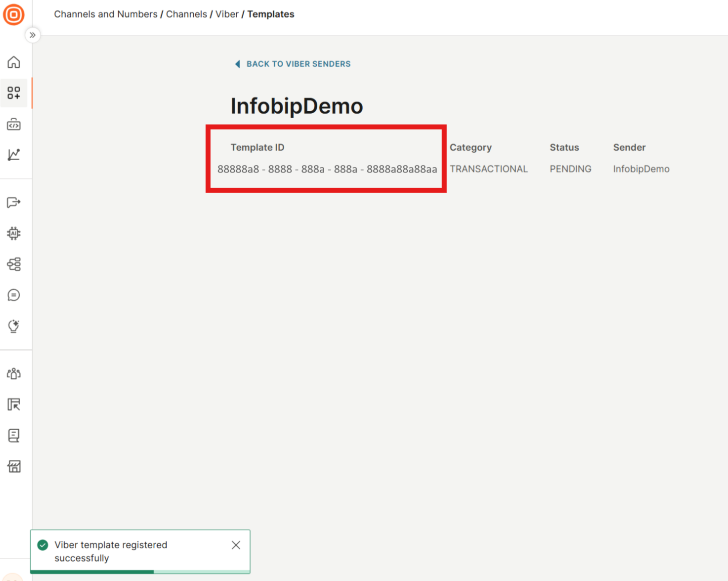The width and height of the screenshot is (728, 581).
Task: Click the Templates breadcrumb
Action: point(271,14)
